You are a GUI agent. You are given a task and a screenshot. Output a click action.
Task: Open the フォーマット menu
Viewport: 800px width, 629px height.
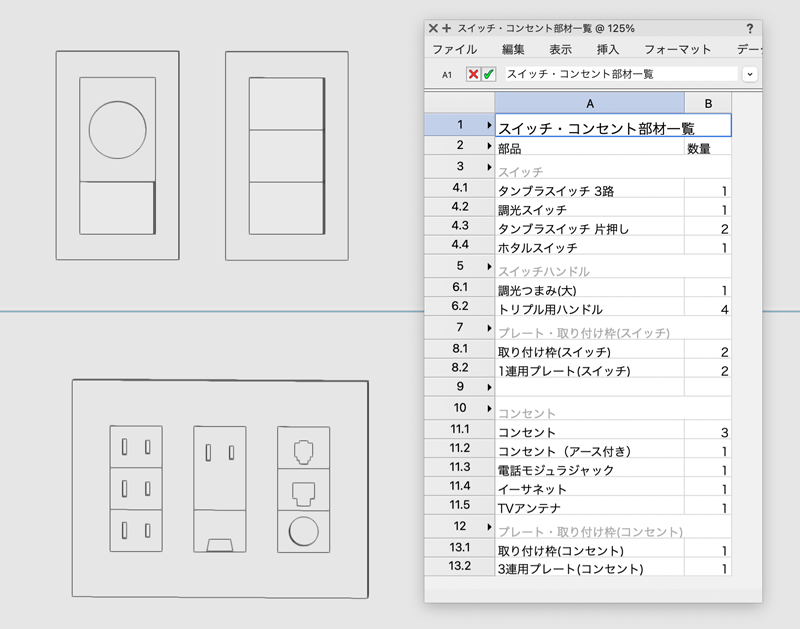[x=678, y=49]
